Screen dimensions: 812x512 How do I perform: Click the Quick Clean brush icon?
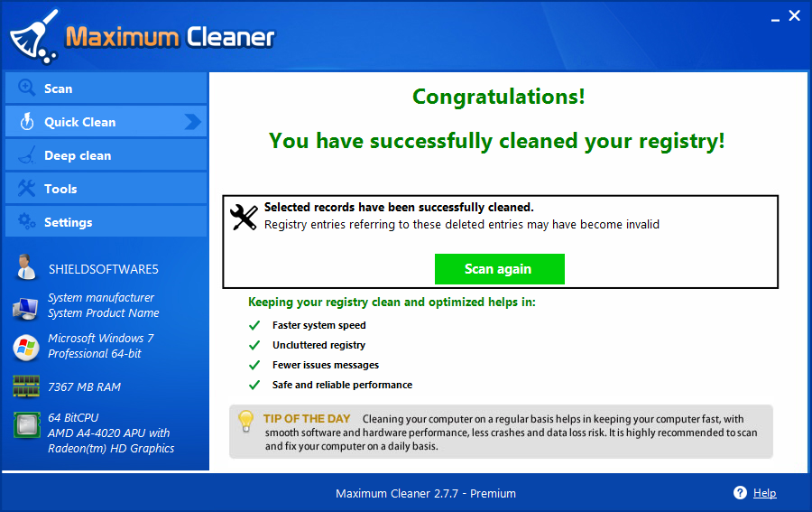coord(27,122)
